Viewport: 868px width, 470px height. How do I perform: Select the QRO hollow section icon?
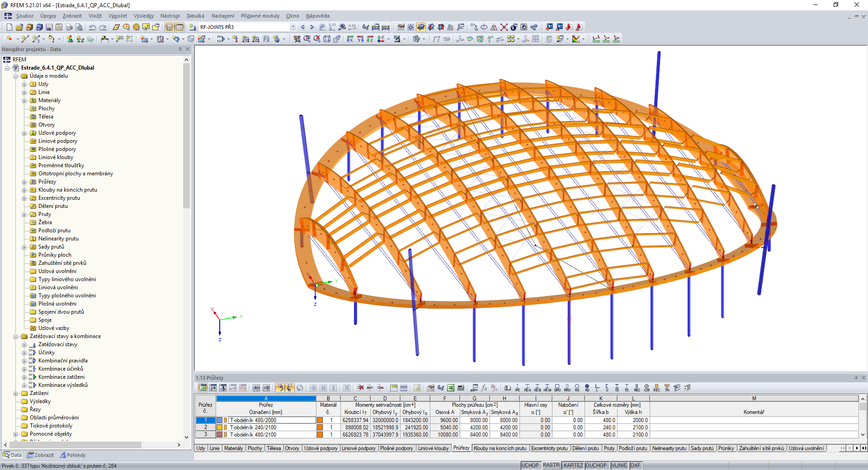click(557, 388)
